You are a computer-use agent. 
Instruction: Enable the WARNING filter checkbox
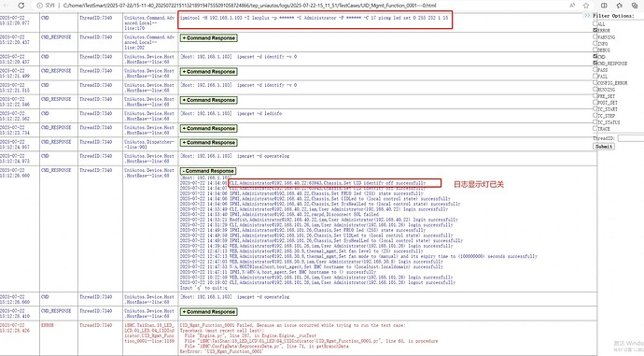point(595,37)
